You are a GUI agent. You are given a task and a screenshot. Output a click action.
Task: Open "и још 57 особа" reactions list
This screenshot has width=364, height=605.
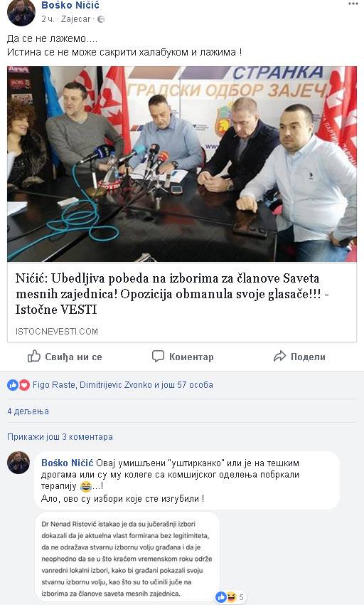tap(183, 384)
